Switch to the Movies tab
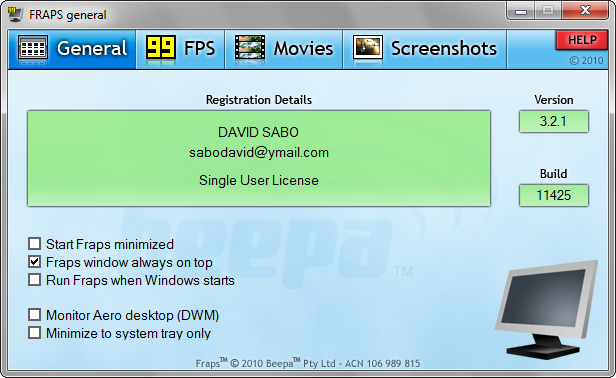The height and width of the screenshot is (378, 616). click(284, 49)
